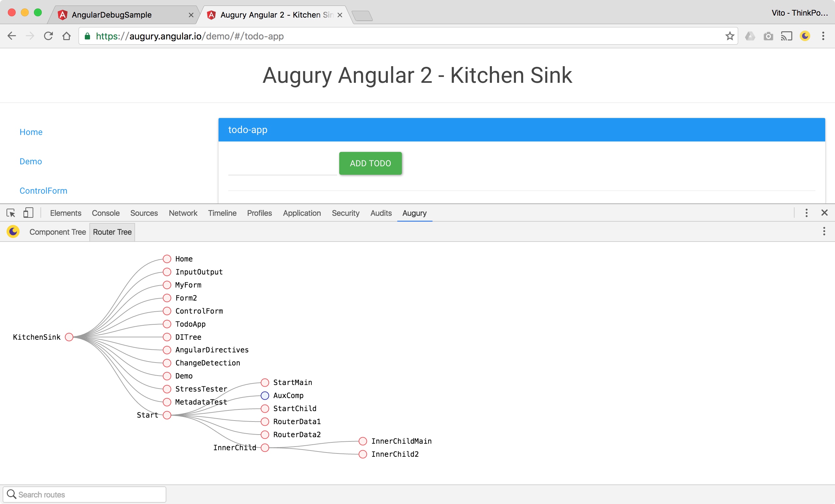Select the ChangeDetection route node
Image resolution: width=835 pixels, height=504 pixels.
coord(167,363)
